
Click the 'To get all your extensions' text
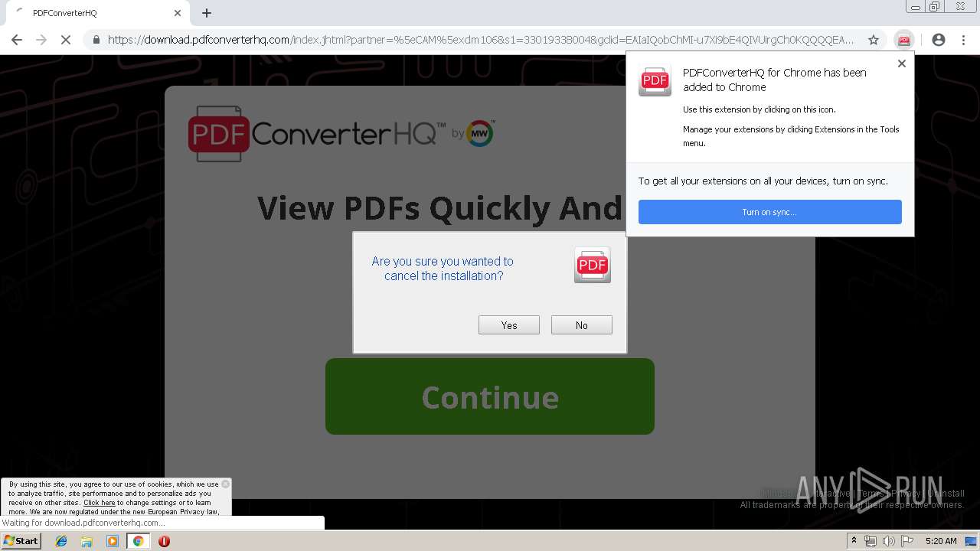tap(763, 181)
